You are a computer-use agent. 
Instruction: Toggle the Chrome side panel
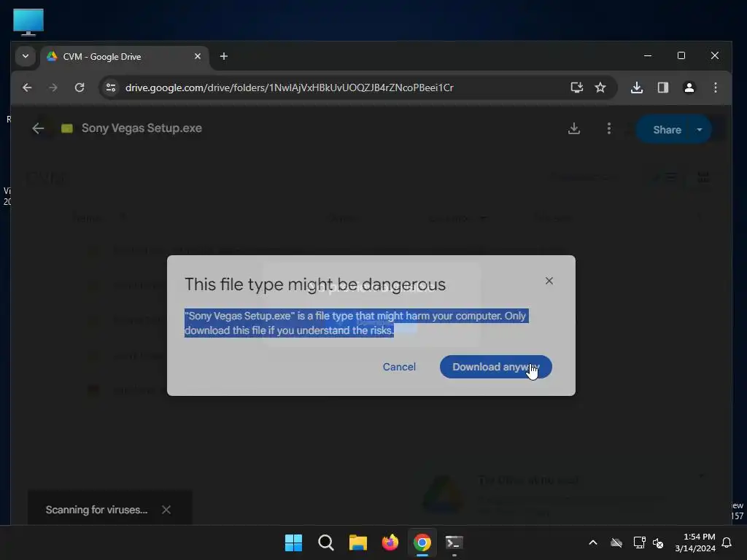click(x=663, y=87)
